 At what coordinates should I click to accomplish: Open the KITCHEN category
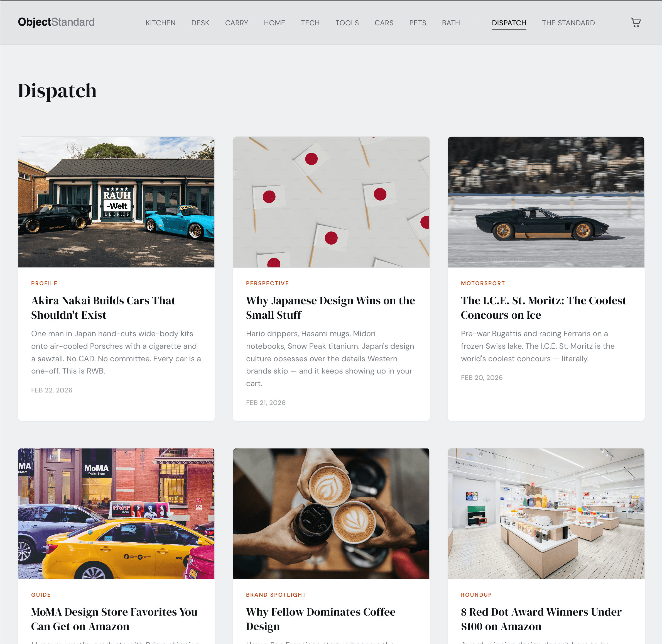160,23
